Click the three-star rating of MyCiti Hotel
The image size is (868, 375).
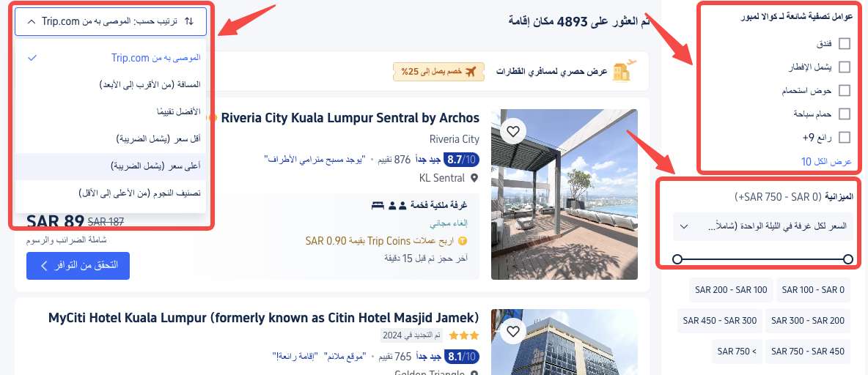click(x=464, y=335)
